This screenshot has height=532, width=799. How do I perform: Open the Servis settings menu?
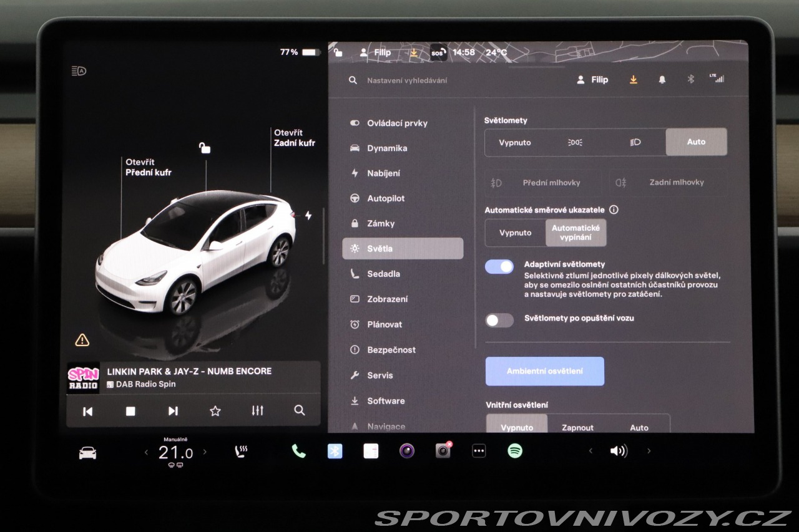403,375
